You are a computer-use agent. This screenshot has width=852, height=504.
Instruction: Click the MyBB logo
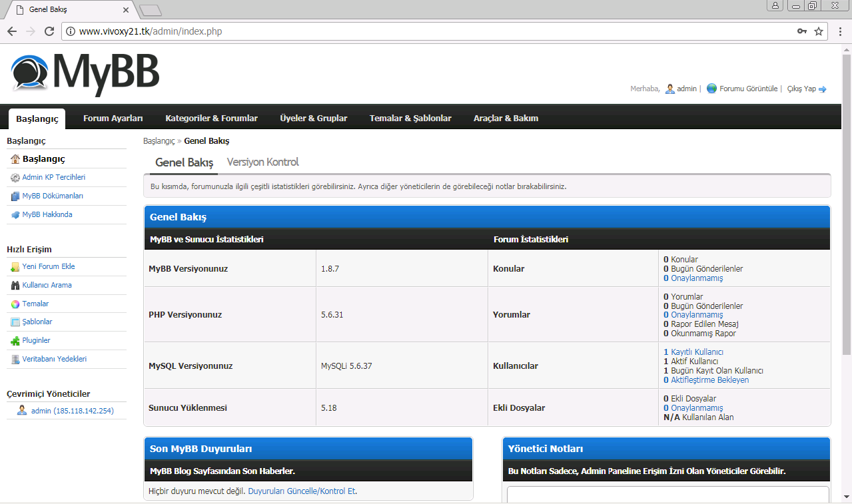click(x=85, y=73)
